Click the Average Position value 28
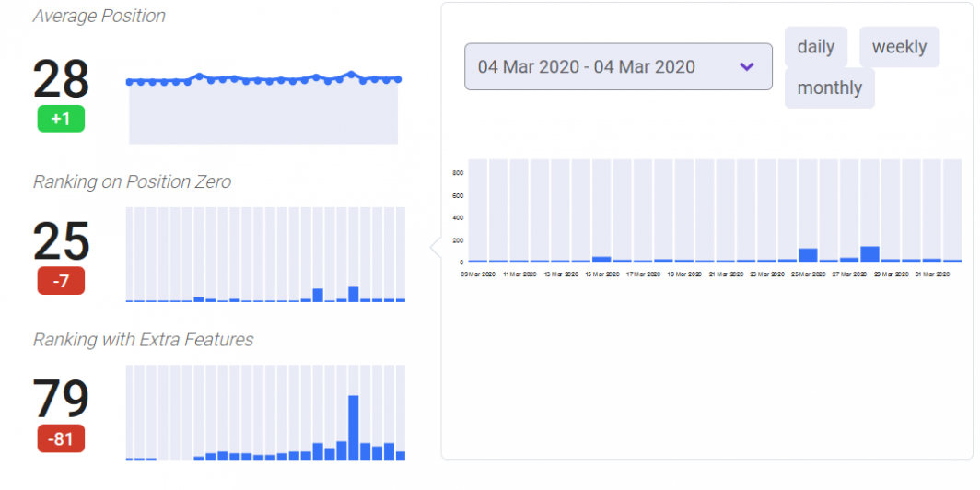The width and height of the screenshot is (980, 490). (61, 80)
